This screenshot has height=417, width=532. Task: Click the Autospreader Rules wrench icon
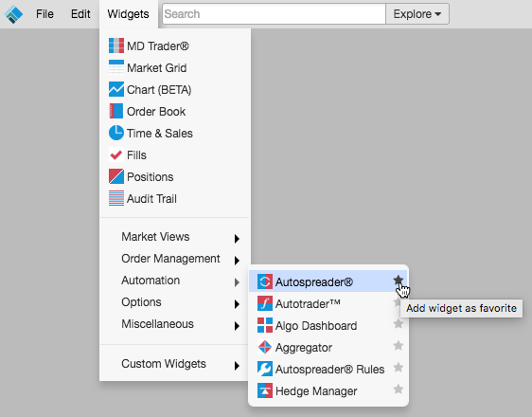click(x=265, y=369)
